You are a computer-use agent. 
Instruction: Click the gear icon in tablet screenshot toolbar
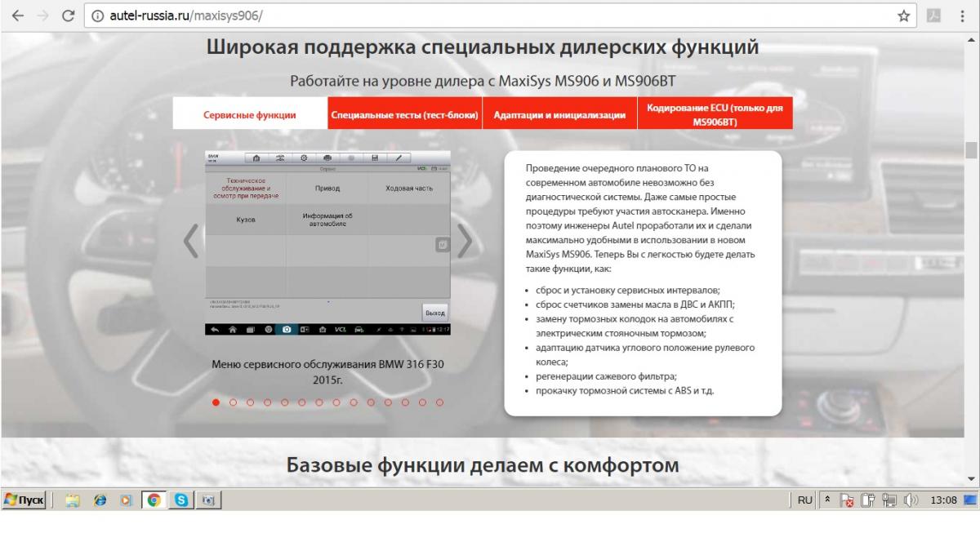tap(304, 158)
